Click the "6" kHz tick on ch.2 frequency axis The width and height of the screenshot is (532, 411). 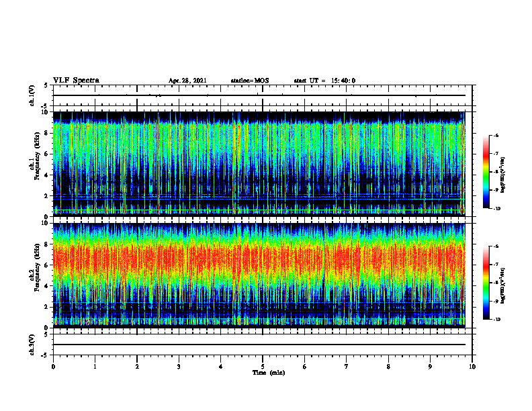coord(46,265)
